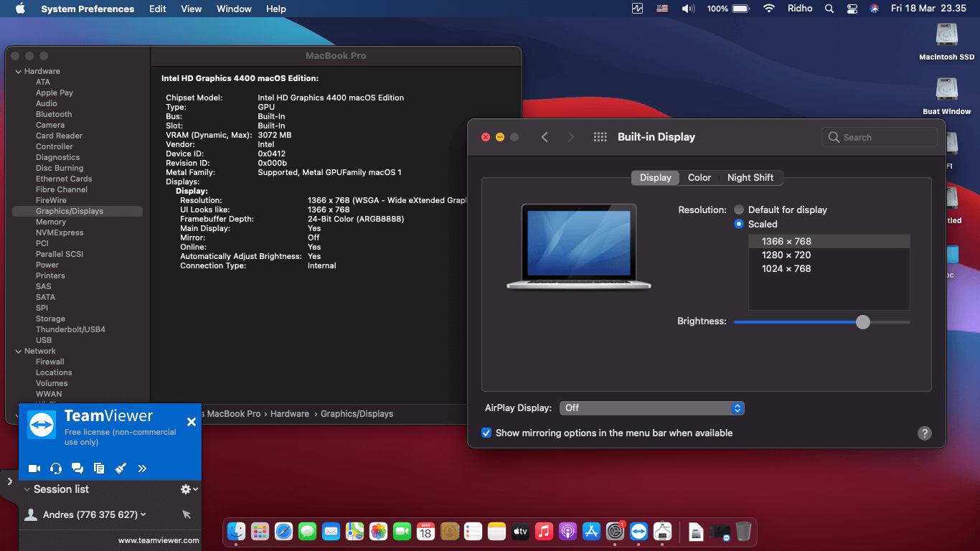Start a video call in TeamViewer
Image resolution: width=980 pixels, height=551 pixels.
click(x=34, y=468)
